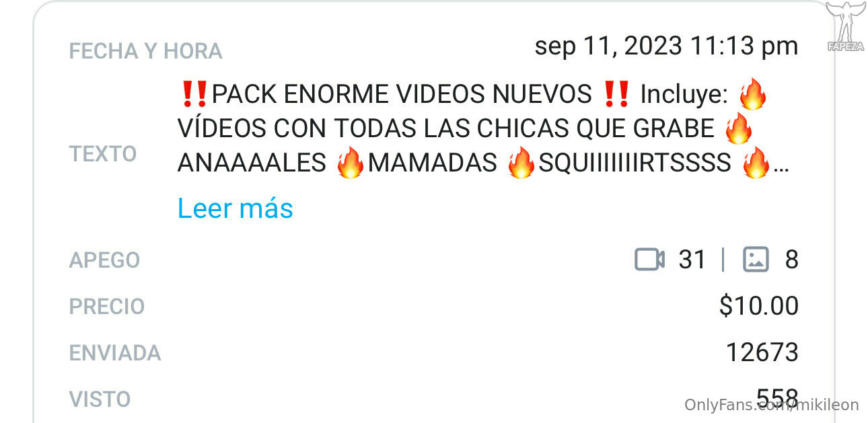Viewport: 868px width, 423px height.
Task: Click the video camera attachment icon
Action: 649,259
